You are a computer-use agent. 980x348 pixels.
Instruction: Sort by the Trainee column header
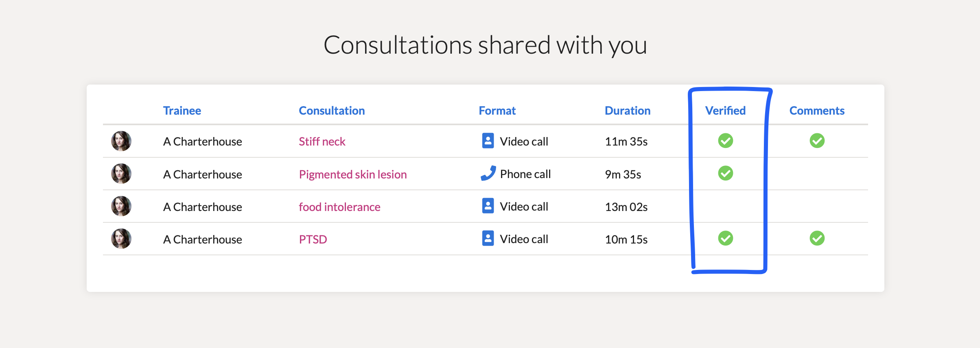182,111
